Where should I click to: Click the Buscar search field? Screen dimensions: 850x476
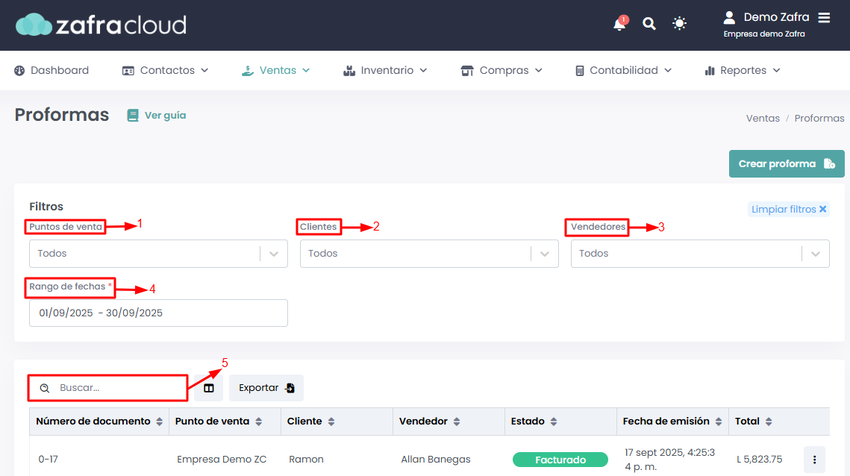[x=108, y=388]
